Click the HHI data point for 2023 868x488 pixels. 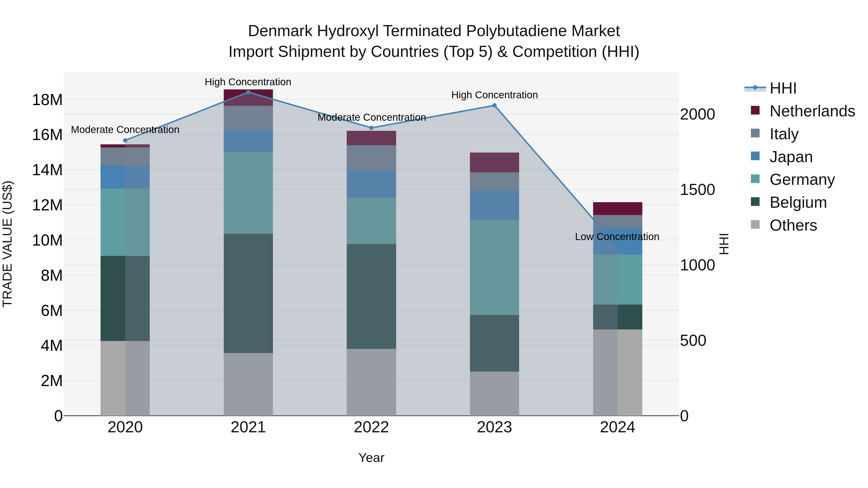(x=495, y=105)
